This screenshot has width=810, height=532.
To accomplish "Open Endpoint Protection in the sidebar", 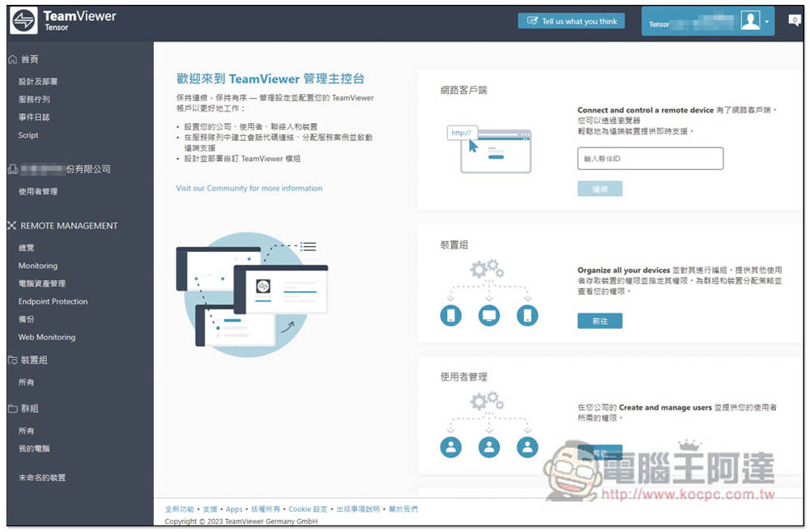I will click(x=53, y=302).
